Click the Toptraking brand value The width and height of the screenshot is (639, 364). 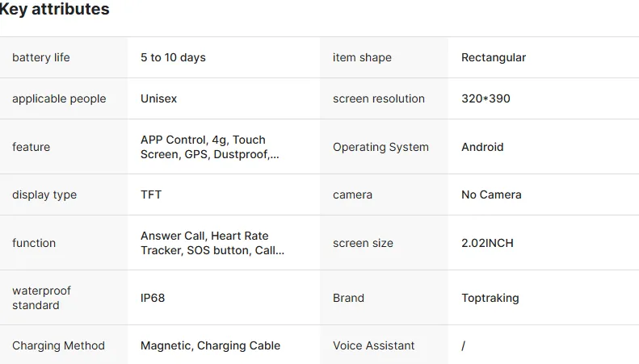[x=490, y=298]
